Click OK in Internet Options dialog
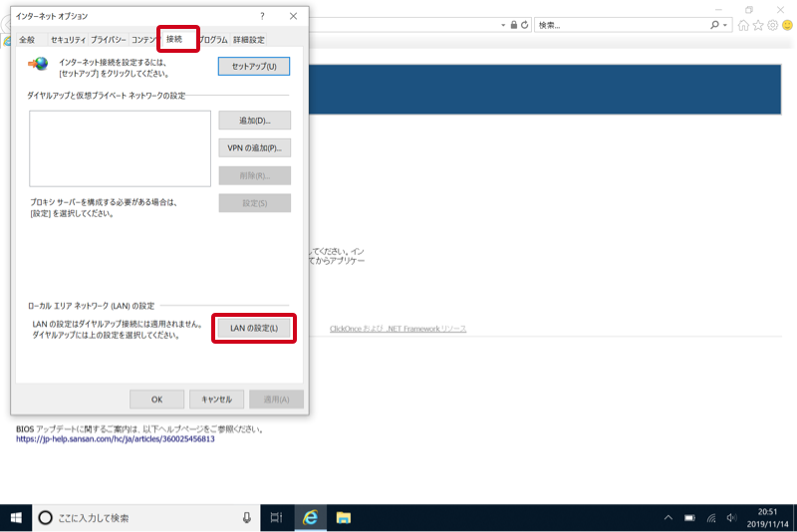Image resolution: width=797 pixels, height=532 pixels. click(x=157, y=399)
